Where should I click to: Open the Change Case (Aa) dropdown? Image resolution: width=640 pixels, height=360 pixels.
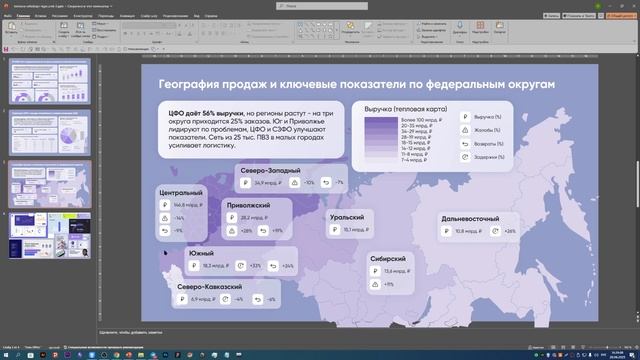tap(169, 34)
